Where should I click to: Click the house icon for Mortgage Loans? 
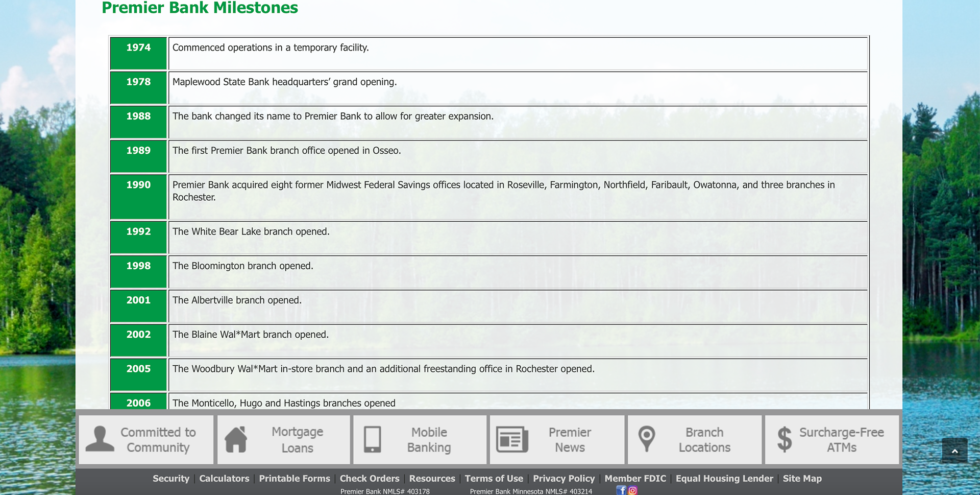236,439
